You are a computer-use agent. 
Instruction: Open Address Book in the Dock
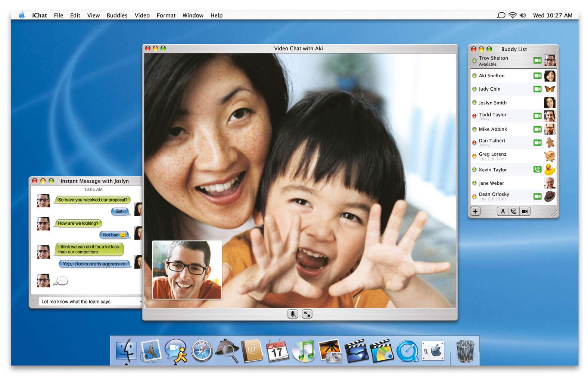point(252,351)
